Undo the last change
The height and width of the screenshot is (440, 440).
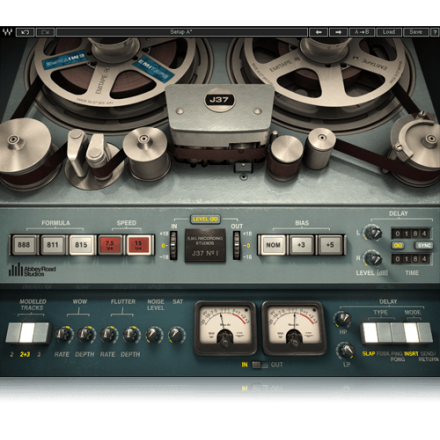click(x=25, y=32)
